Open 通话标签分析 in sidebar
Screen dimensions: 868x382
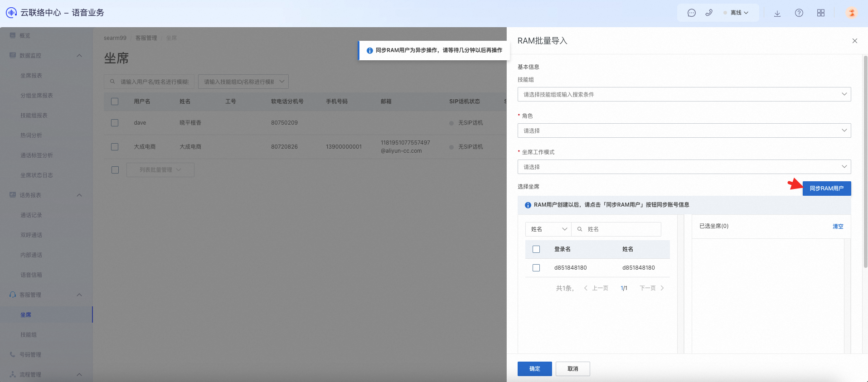(x=37, y=155)
